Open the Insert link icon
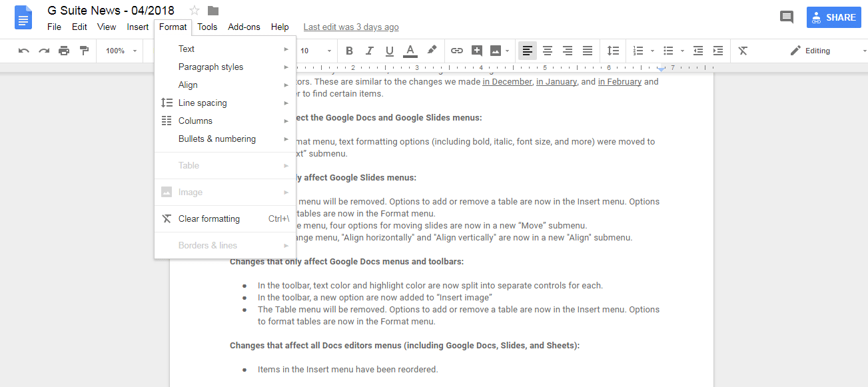The width and height of the screenshot is (868, 387). tap(456, 50)
